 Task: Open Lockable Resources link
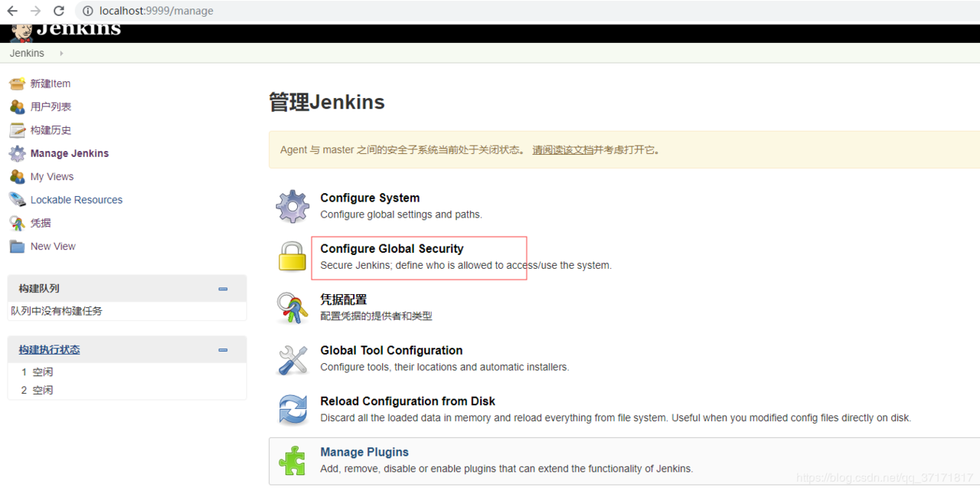coord(77,200)
